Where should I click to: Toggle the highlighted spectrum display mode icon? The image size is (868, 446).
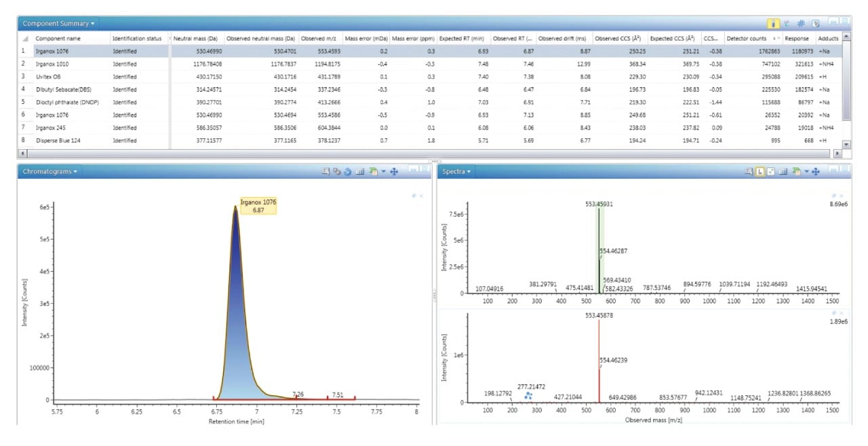pos(760,171)
